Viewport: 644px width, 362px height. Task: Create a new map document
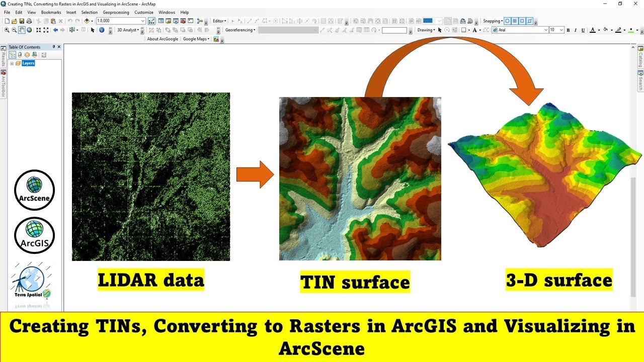pos(7,21)
